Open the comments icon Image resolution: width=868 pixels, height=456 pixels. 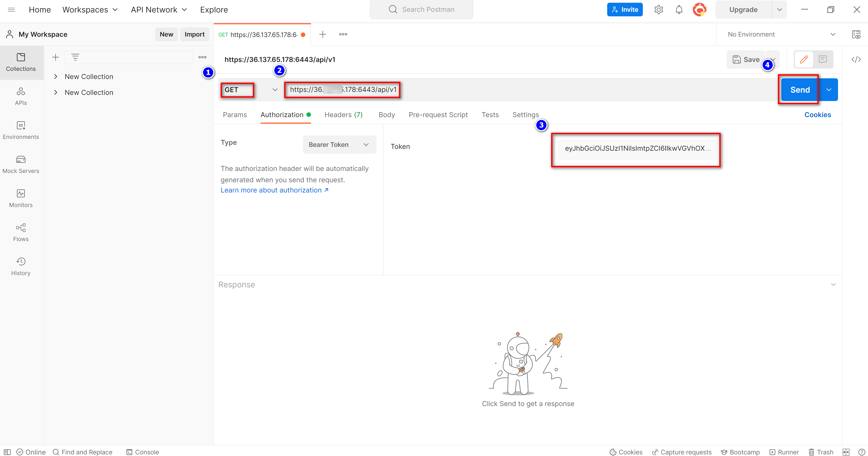(x=823, y=60)
